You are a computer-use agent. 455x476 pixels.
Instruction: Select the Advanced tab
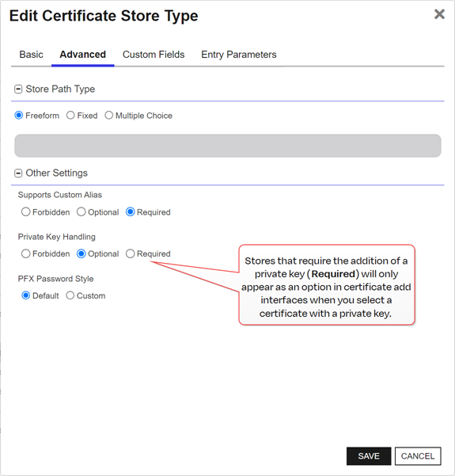tap(83, 55)
